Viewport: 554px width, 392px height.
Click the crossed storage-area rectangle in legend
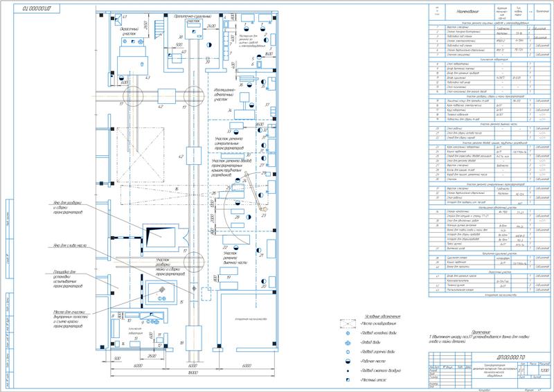coord(348,323)
